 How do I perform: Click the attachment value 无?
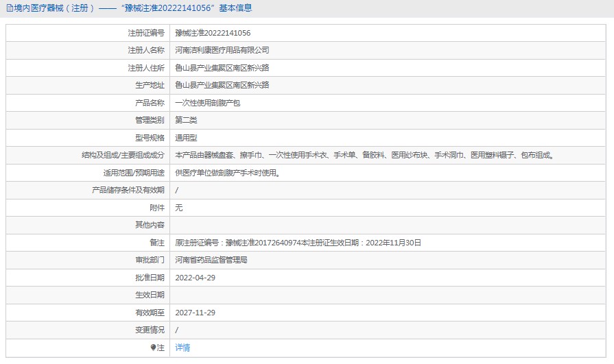(178, 208)
